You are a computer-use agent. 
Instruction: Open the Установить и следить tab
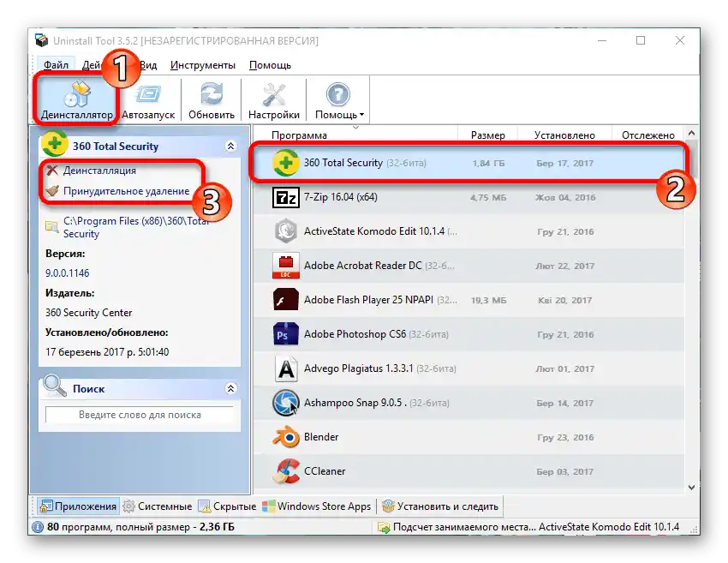pyautogui.click(x=440, y=506)
